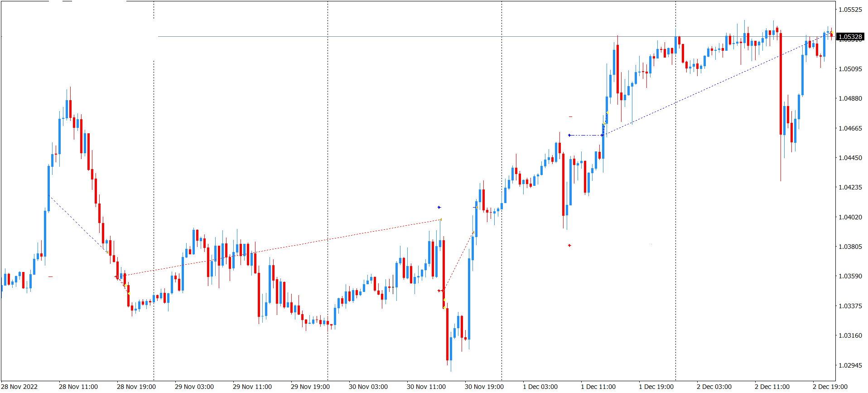Click the red marker below the 1 Dec 11:00 candles
Image resolution: width=868 pixels, height=393 pixels.
[569, 245]
